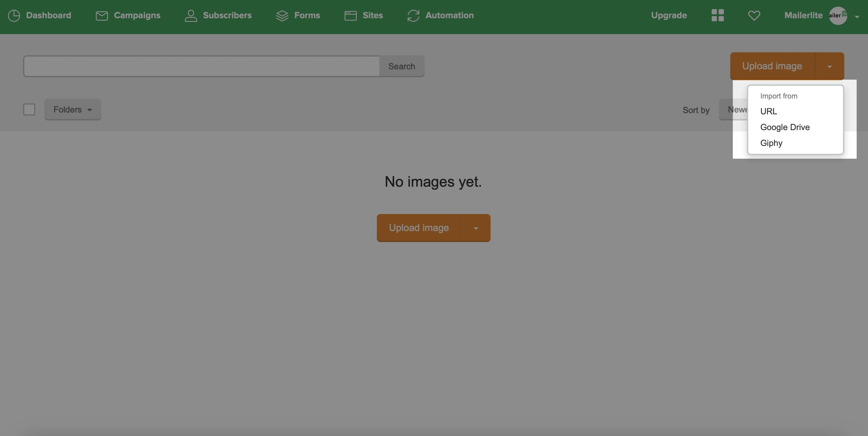This screenshot has height=436, width=868.
Task: Open the apps grid icon
Action: [717, 16]
